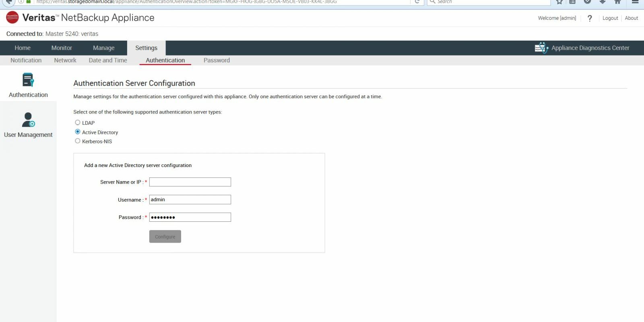Click the browser back arrow
This screenshot has height=322, width=644.
[9, 2]
